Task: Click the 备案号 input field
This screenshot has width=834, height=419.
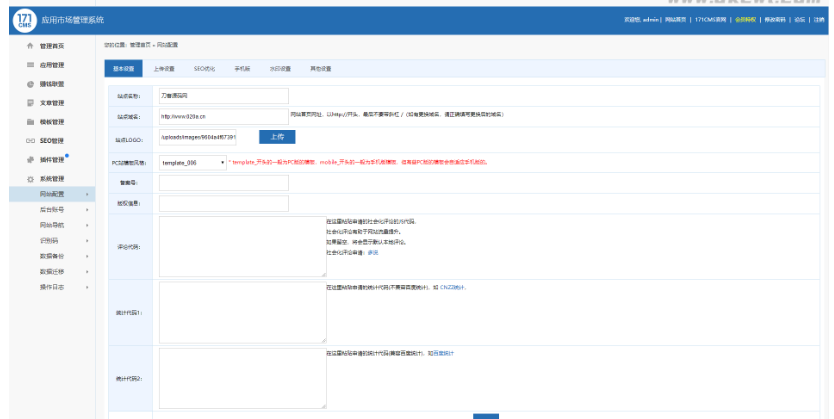Action: [224, 182]
